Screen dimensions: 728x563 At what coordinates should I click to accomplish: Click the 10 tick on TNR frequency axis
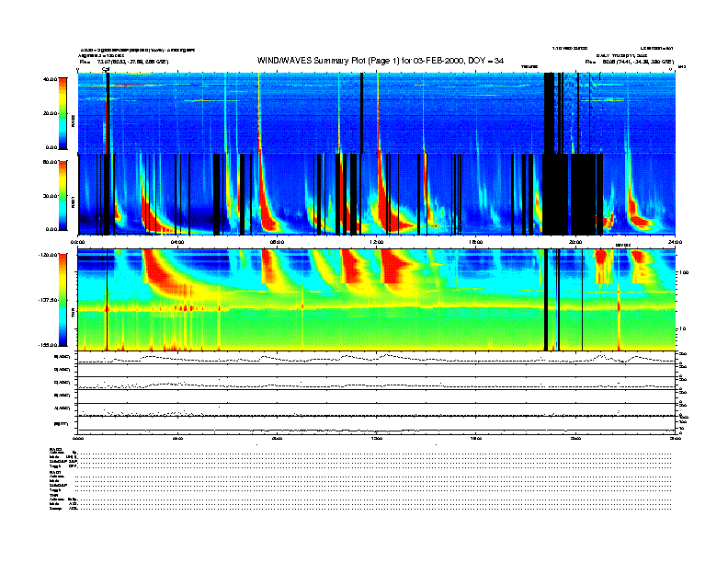[x=683, y=329]
